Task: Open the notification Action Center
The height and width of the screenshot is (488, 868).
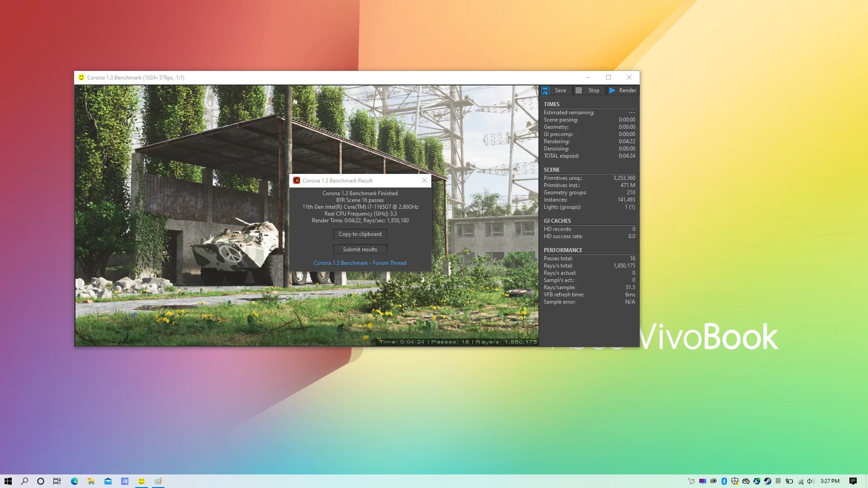Action: coord(853,481)
